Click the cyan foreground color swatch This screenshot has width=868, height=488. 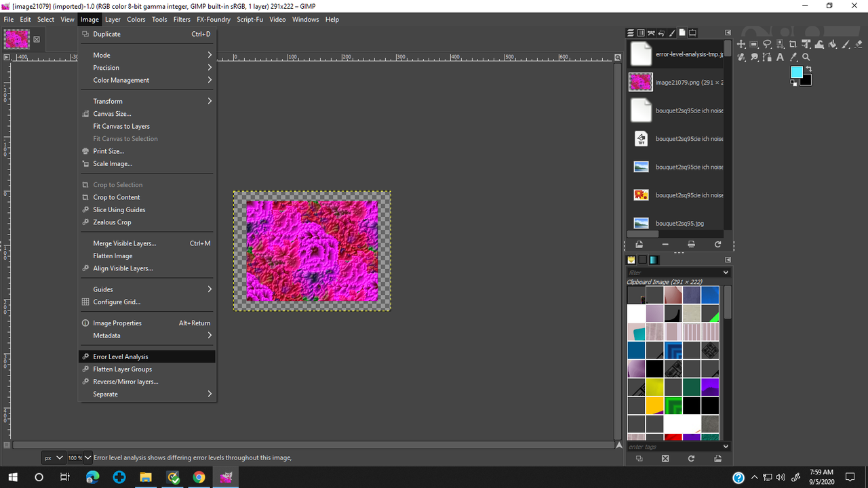[x=797, y=72]
